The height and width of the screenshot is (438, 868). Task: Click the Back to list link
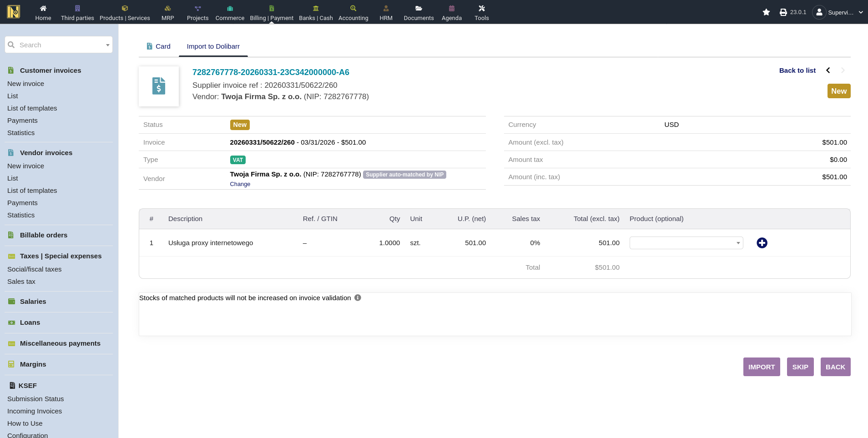797,70
